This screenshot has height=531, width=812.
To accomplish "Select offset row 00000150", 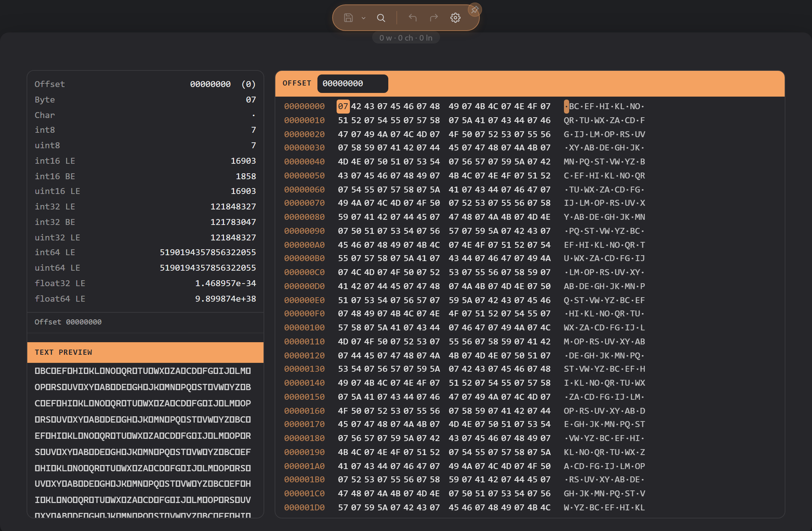I will (304, 397).
